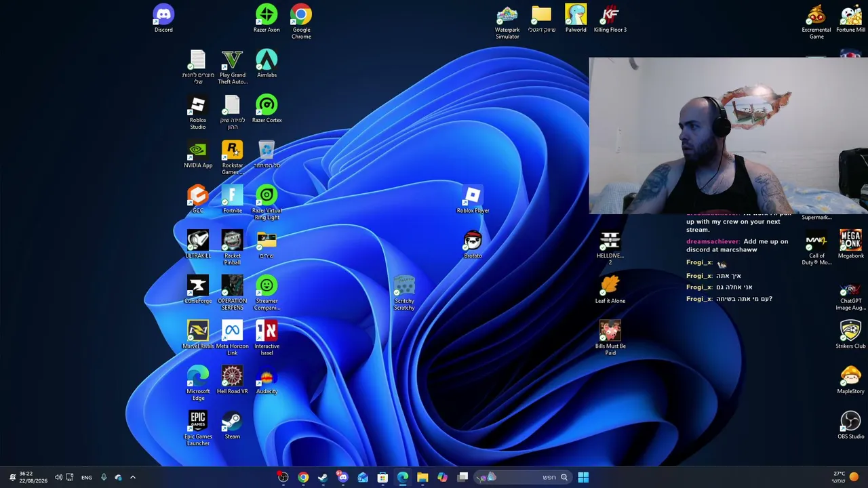Select the OPERATION SERPENS game icon
This screenshot has height=488, width=868.
pos(232,293)
